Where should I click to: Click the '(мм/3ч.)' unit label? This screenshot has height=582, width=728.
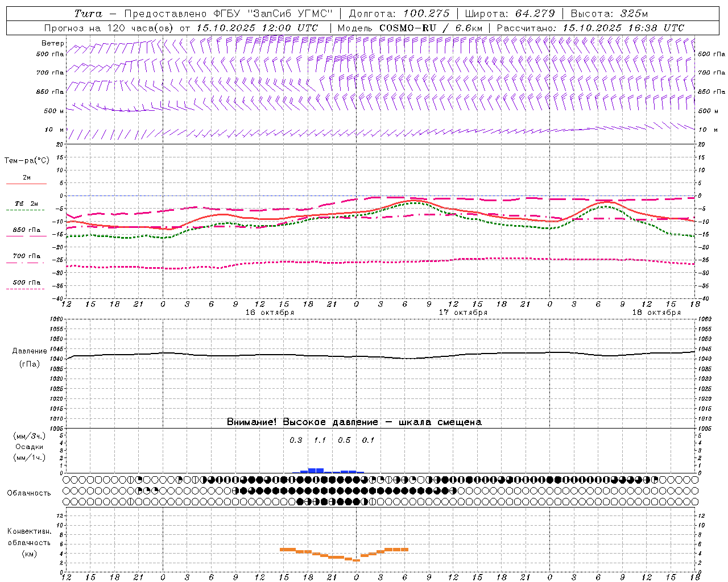[29, 436]
